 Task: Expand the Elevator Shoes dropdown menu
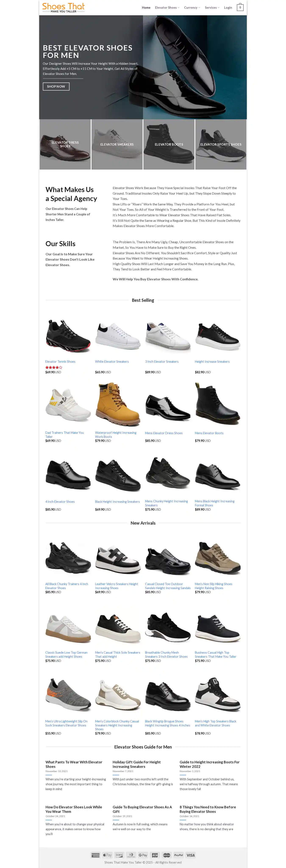tap(167, 7)
